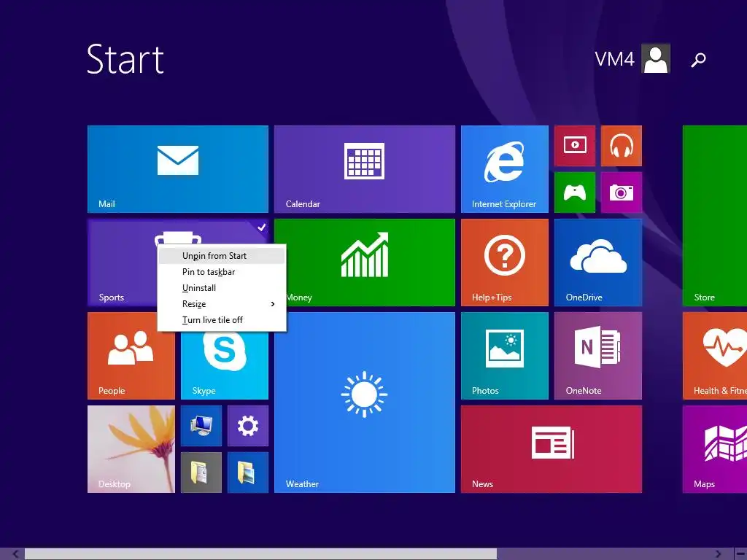This screenshot has height=560, width=747.
Task: Open the Xbox Games tile
Action: tap(575, 192)
